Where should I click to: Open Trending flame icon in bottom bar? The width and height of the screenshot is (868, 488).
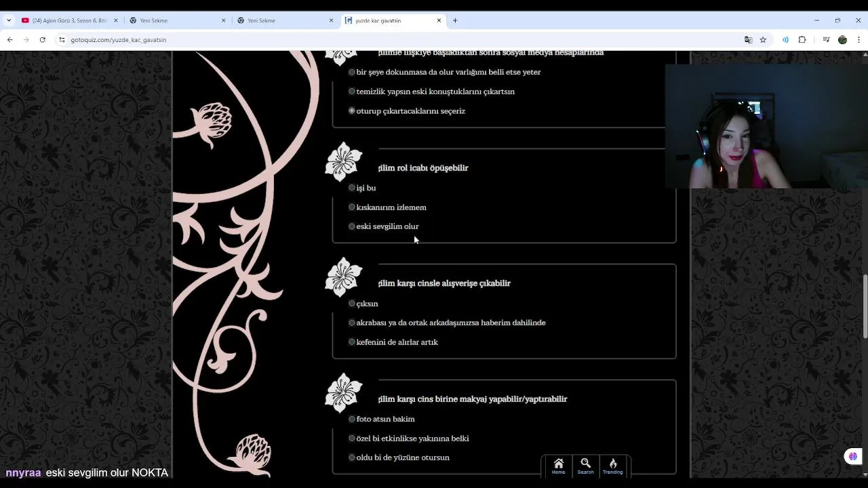(x=612, y=466)
